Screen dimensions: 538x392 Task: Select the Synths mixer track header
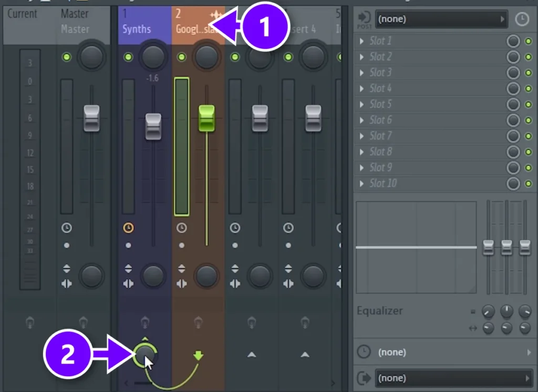pyautogui.click(x=144, y=25)
